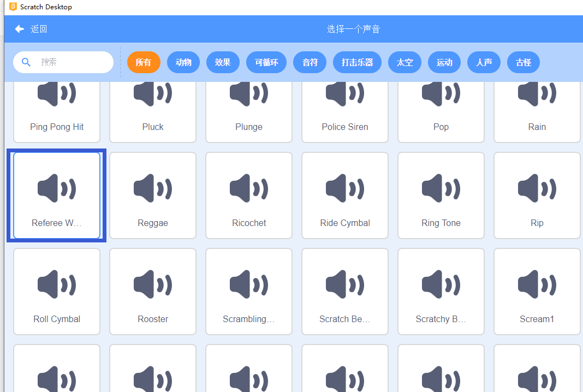The height and width of the screenshot is (392, 583).
Task: Filter sounds by 动物 category
Action: pos(183,62)
